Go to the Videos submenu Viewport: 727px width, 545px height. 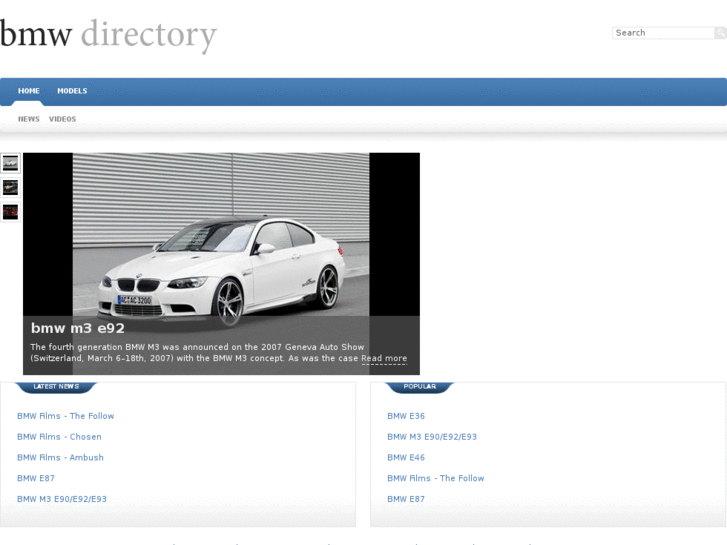tap(63, 119)
